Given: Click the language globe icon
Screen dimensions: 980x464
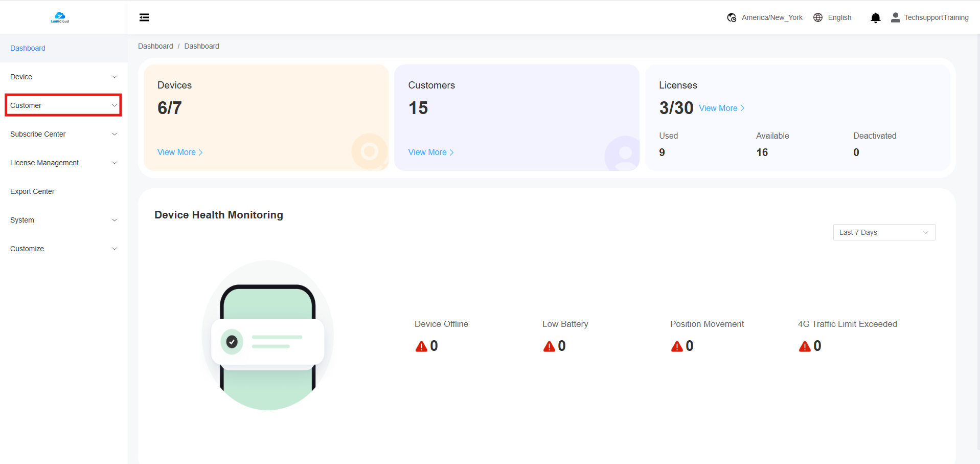Looking at the screenshot, I should point(818,17).
